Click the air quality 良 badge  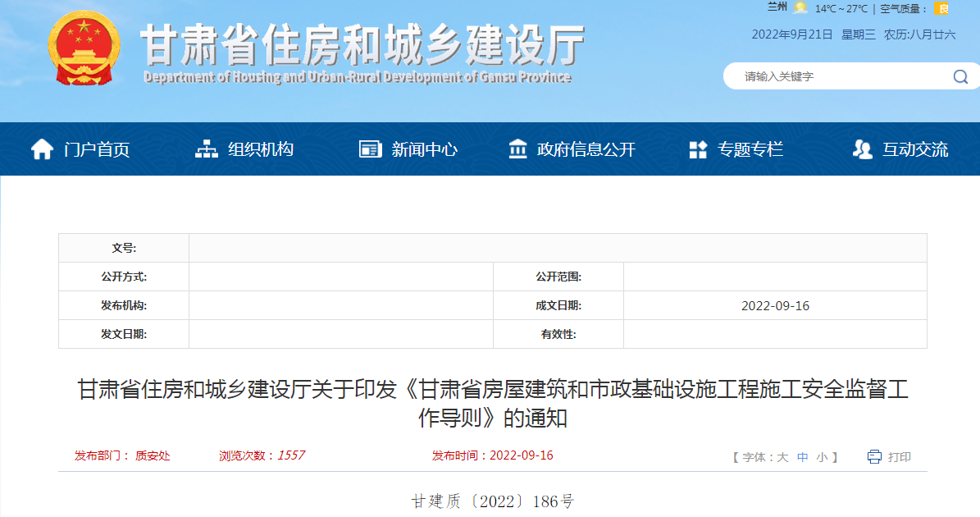tap(943, 9)
